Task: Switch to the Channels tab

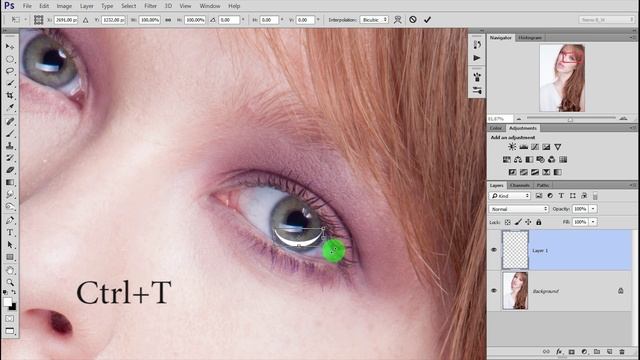Action: (520, 185)
